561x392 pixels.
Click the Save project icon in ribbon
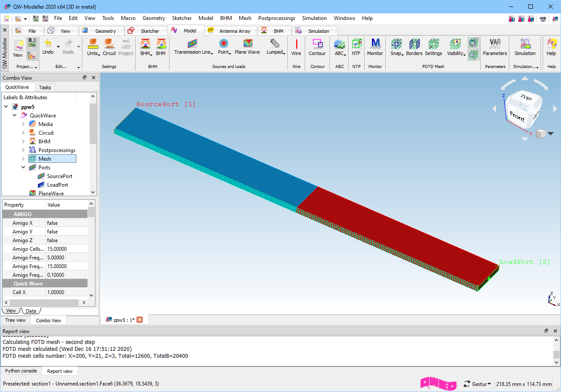pos(32,43)
